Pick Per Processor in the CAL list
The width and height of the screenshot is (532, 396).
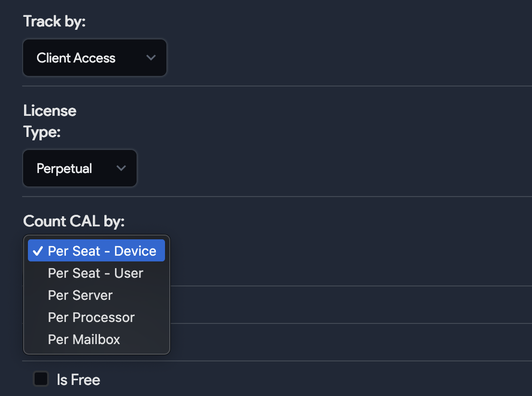click(x=91, y=318)
